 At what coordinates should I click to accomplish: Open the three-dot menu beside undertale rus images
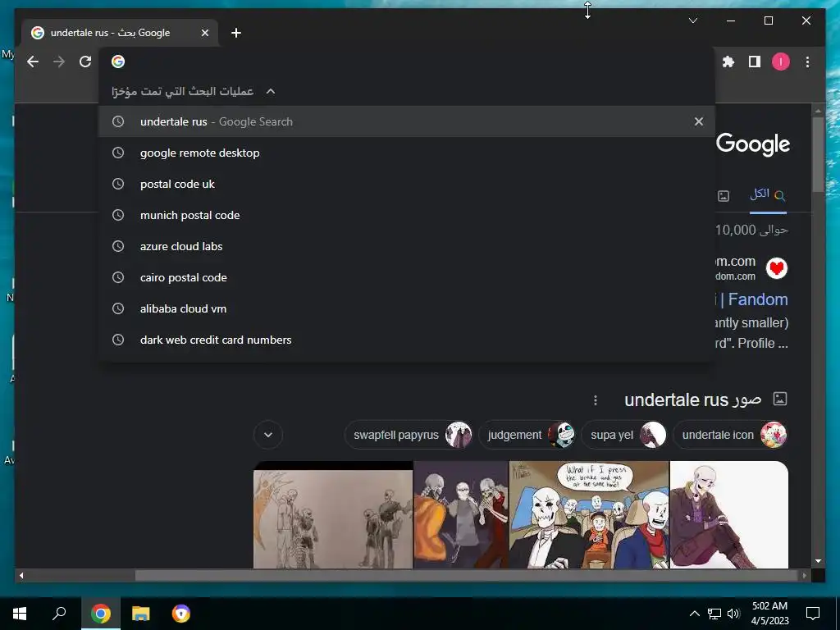coord(596,400)
